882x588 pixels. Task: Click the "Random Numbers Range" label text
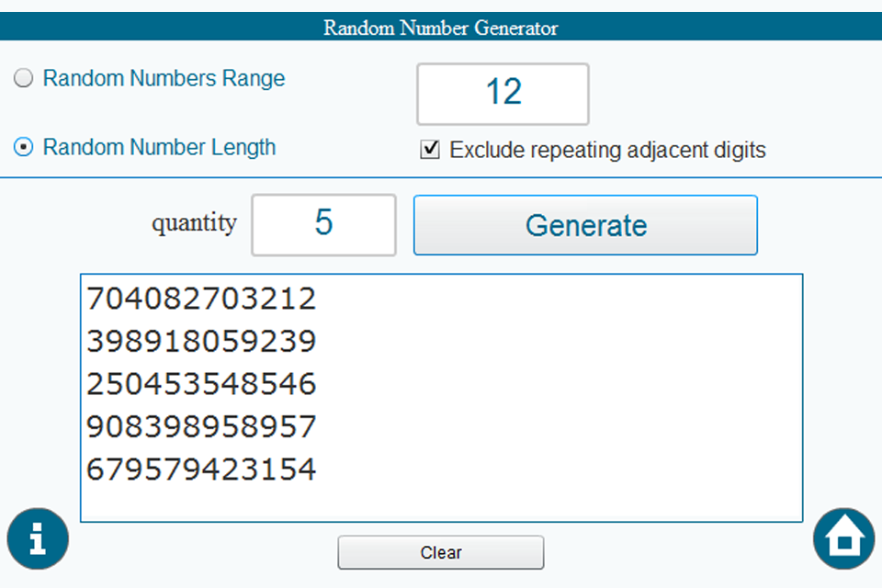pyautogui.click(x=164, y=79)
